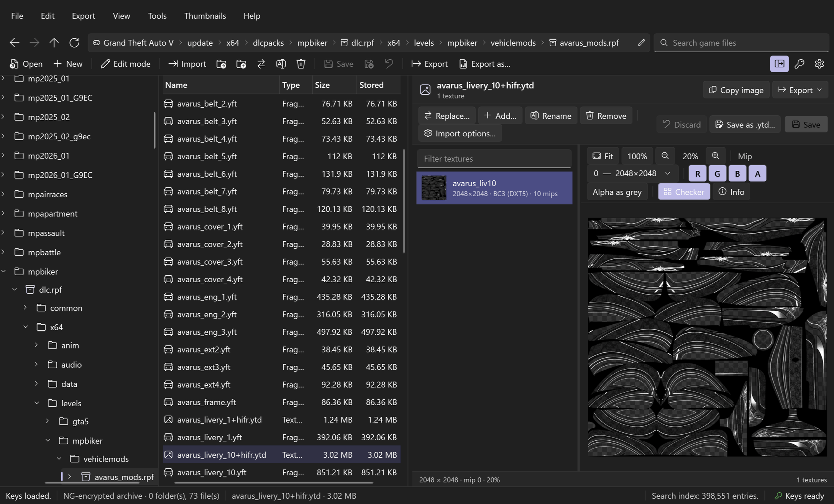
Task: Edit the path with the pencil icon
Action: (641, 43)
